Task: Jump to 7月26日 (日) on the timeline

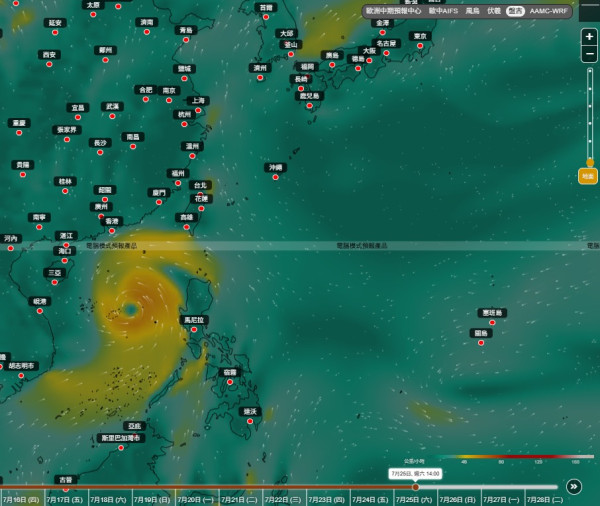Action: (x=457, y=499)
